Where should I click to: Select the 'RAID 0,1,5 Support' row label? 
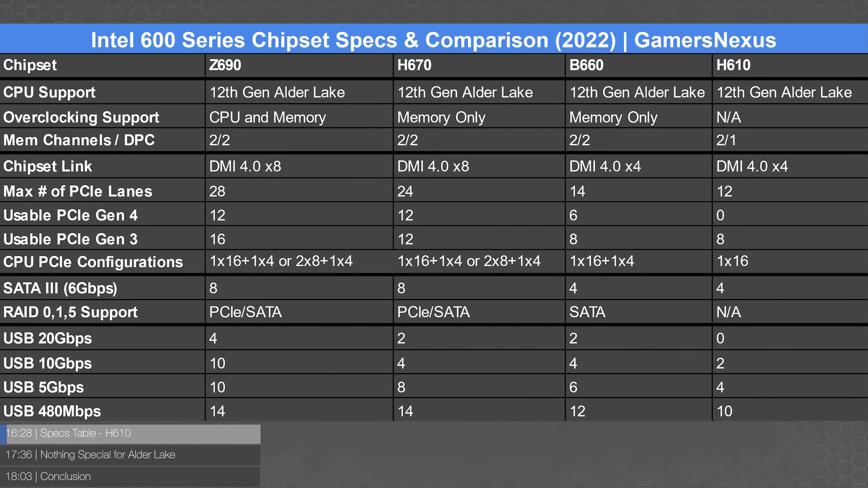(71, 312)
